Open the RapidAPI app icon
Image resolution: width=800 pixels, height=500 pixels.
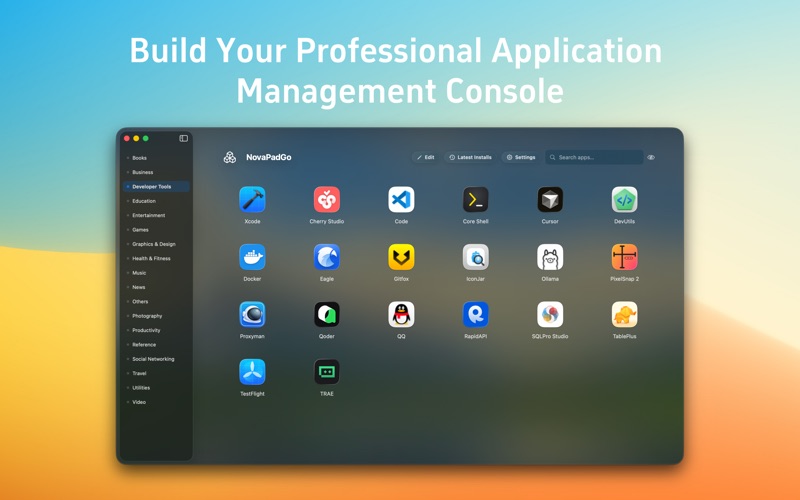(x=476, y=314)
